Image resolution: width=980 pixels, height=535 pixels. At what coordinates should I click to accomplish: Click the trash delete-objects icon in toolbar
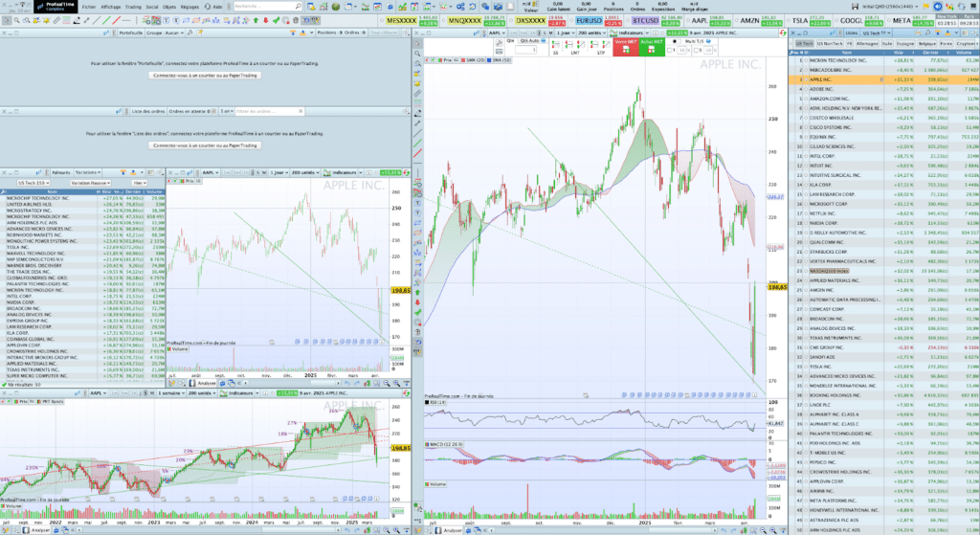[x=296, y=21]
